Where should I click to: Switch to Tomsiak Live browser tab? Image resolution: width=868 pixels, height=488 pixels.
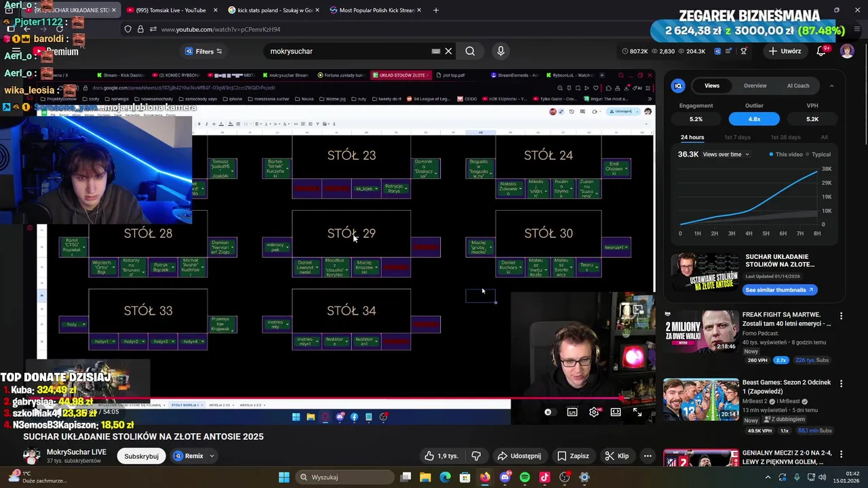(172, 10)
